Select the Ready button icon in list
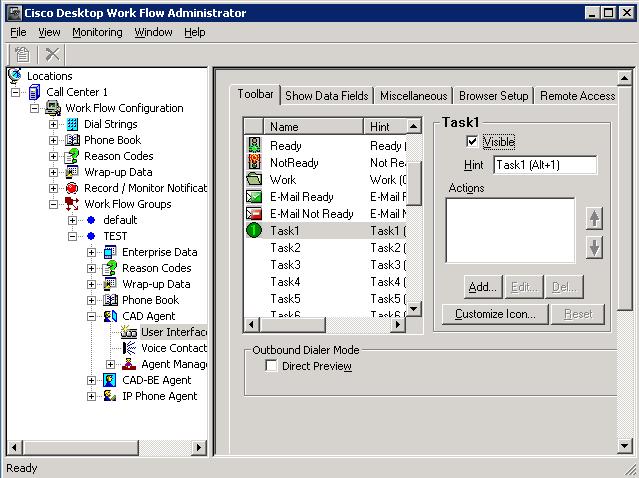Screen dimensions: 639x478 (x=254, y=145)
